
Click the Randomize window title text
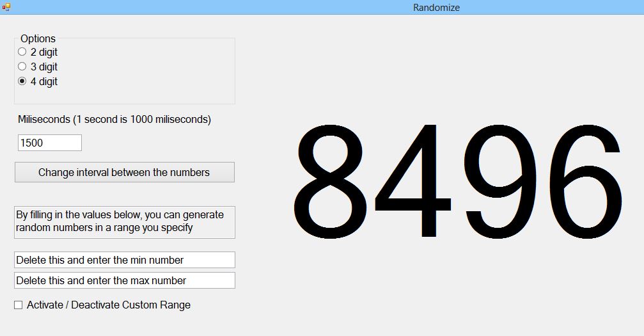(x=436, y=8)
